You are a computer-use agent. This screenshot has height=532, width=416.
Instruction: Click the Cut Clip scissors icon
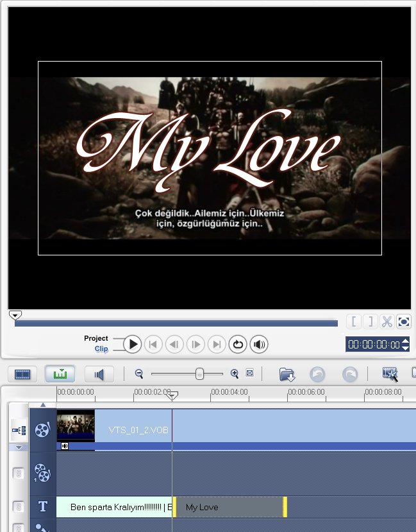(x=387, y=322)
